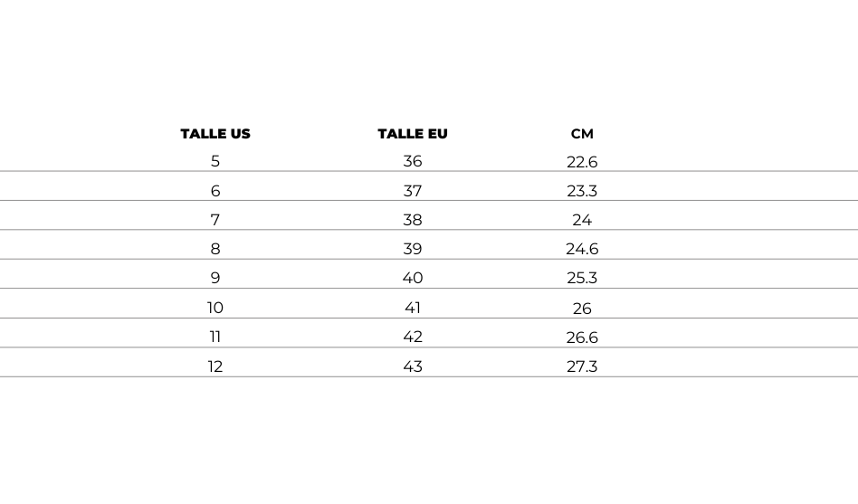The height and width of the screenshot is (504, 858).
Task: Click the TALLE US column header
Action: point(215,134)
